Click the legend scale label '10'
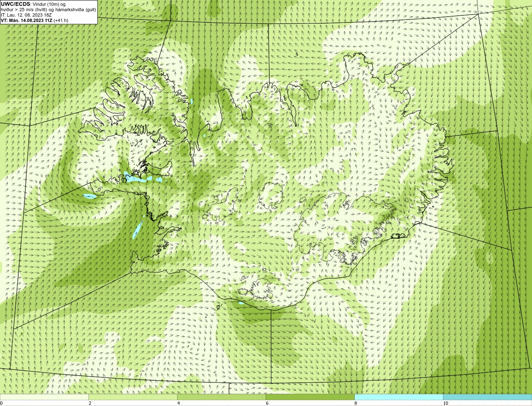The height and width of the screenshot is (406, 532). pos(445,403)
